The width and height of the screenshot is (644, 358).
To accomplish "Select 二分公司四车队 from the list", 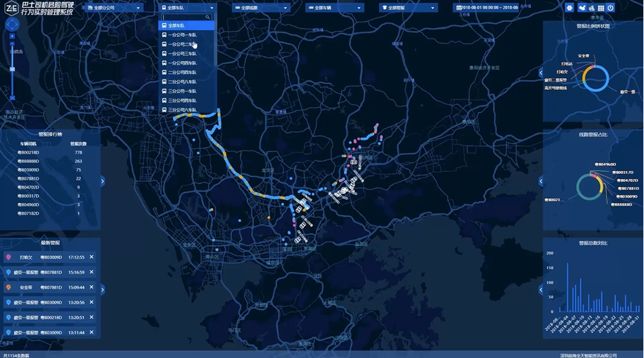I will [x=187, y=72].
